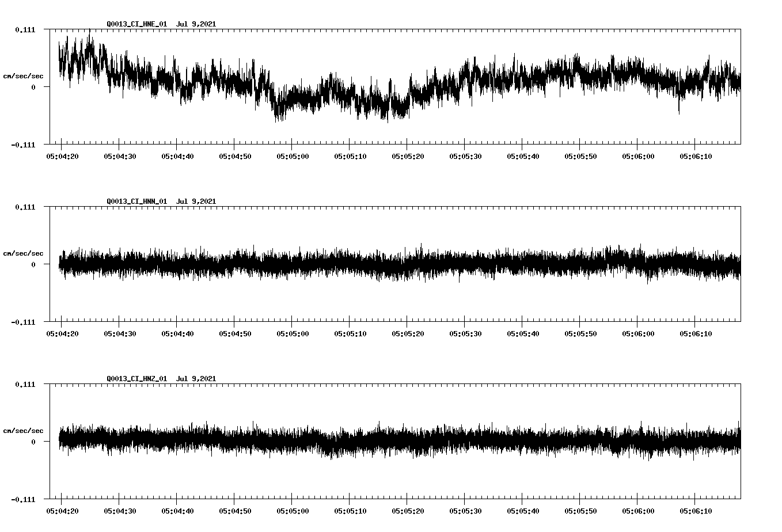Click the 05:05:30 label under HNE plot
This screenshot has height=532, width=782.
pyautogui.click(x=465, y=156)
